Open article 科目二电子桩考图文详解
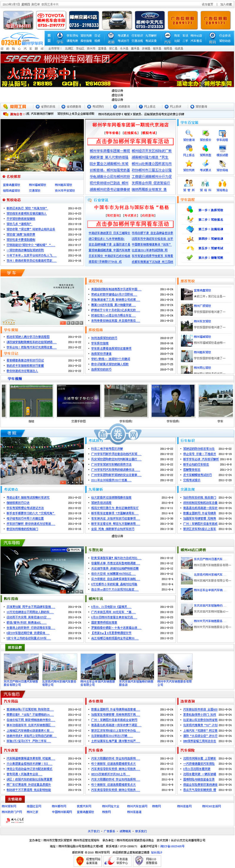This screenshot has height=868, width=235. (107, 449)
